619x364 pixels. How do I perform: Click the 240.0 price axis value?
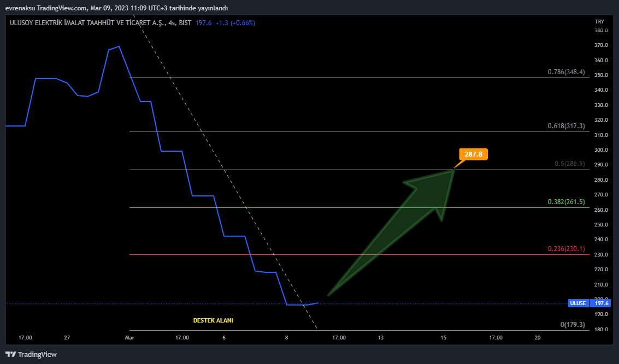601,240
